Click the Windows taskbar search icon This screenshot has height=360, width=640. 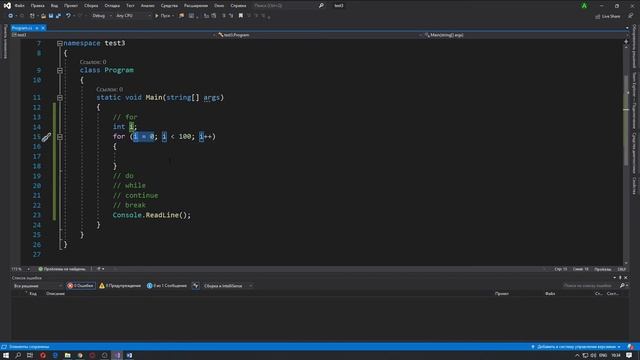(x=18, y=356)
